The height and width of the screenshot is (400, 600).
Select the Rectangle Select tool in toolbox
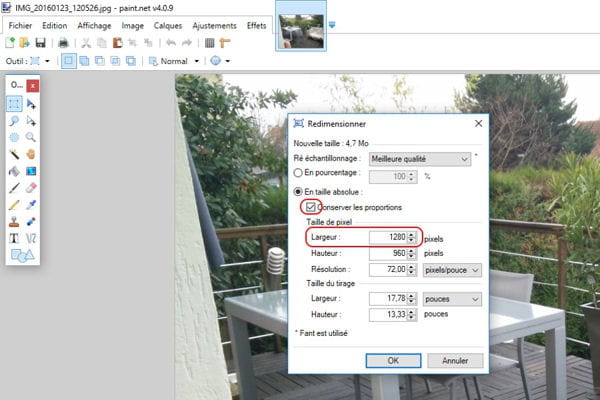(14, 104)
